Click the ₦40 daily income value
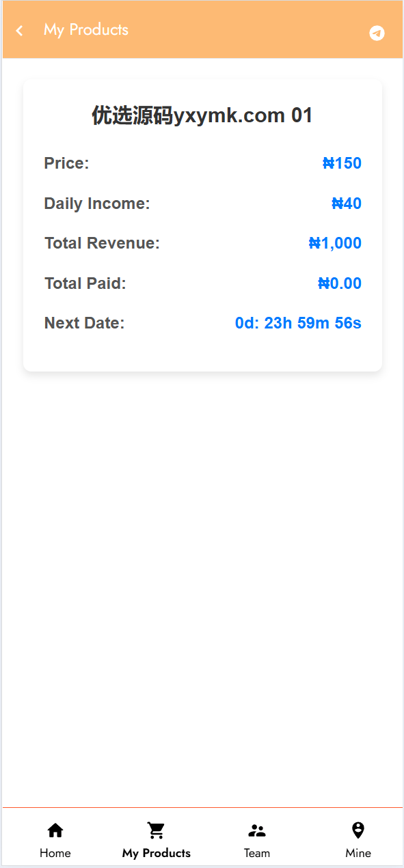Image resolution: width=404 pixels, height=868 pixels. pyautogui.click(x=347, y=204)
